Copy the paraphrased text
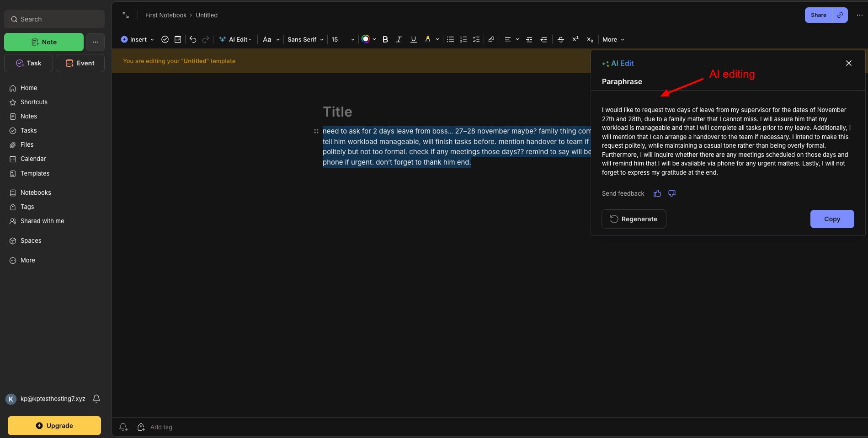Viewport: 868px width, 438px height. tap(831, 219)
